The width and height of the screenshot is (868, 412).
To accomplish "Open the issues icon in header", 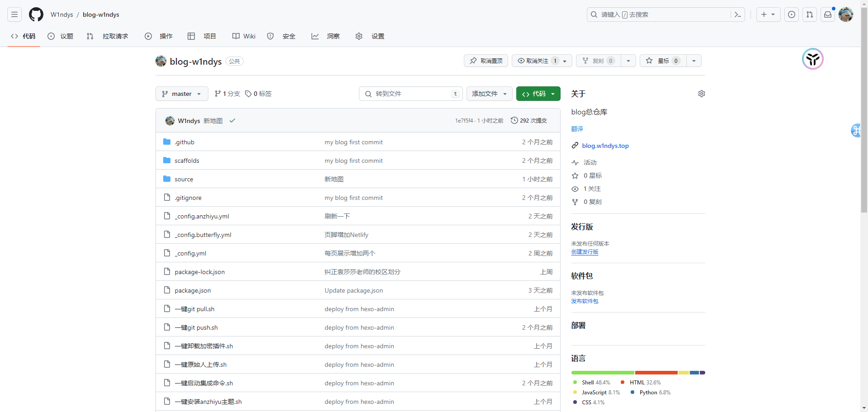I will tap(791, 14).
